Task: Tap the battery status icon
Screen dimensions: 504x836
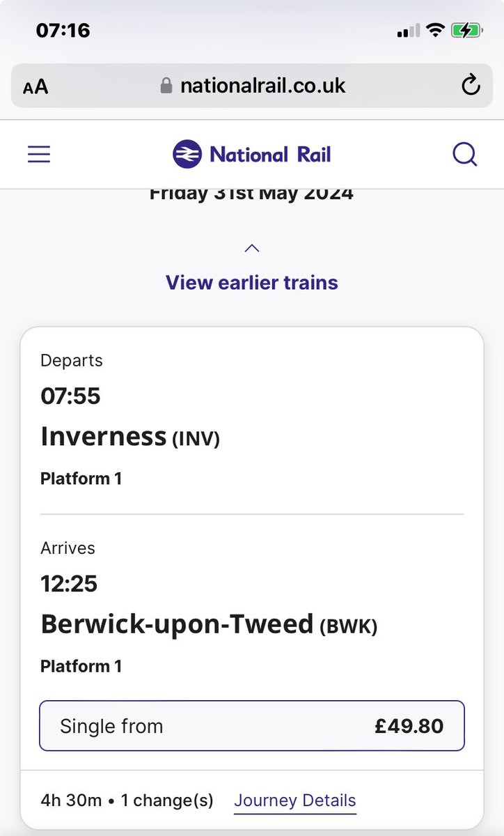Action: (466, 31)
